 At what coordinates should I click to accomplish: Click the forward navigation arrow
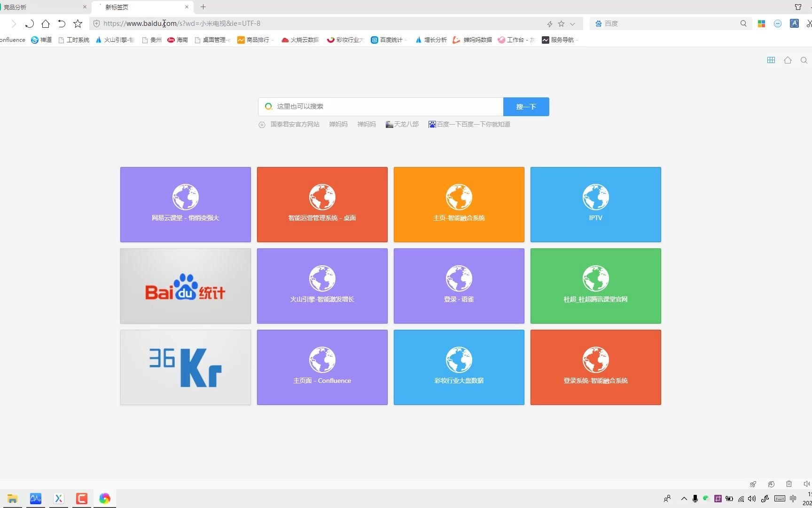(x=14, y=24)
